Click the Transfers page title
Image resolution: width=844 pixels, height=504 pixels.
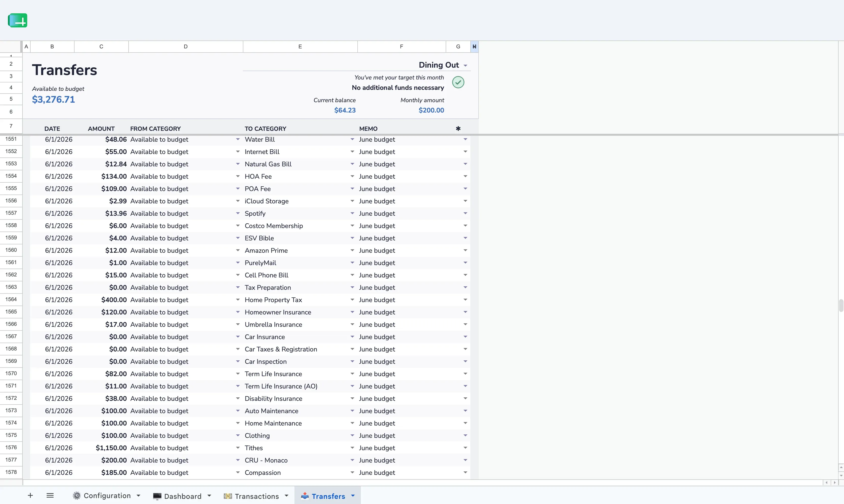(x=64, y=70)
